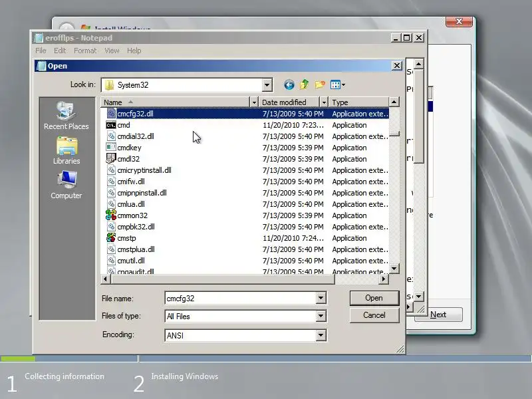Open Notepad's File menu
Image resolution: width=532 pixels, height=399 pixels.
coord(41,51)
